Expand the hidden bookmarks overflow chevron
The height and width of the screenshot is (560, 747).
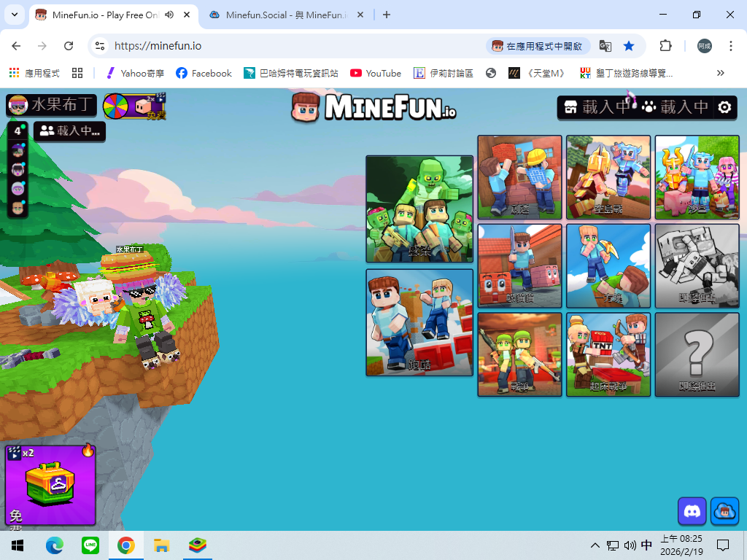(721, 73)
